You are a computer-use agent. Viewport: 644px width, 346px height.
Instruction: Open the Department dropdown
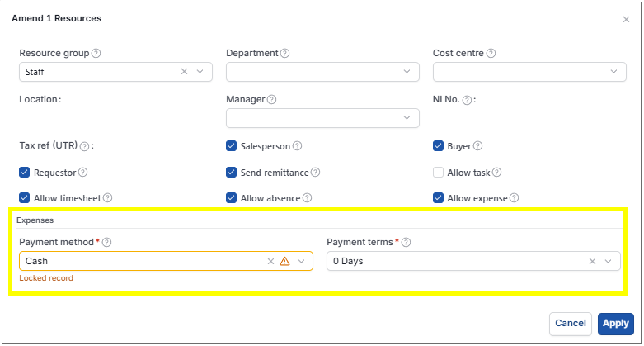pos(322,72)
